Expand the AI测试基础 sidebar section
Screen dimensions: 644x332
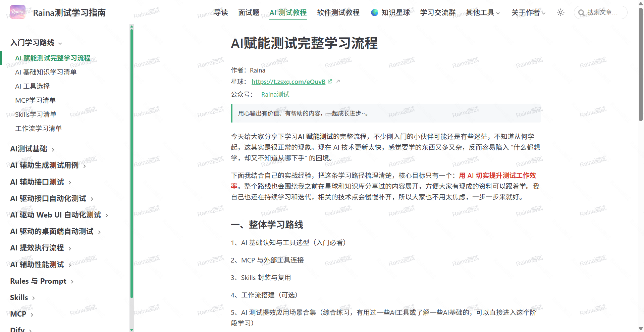coord(33,149)
